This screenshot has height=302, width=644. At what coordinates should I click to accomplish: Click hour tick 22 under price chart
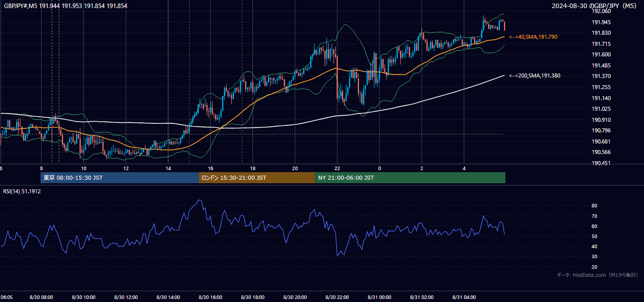click(x=337, y=169)
